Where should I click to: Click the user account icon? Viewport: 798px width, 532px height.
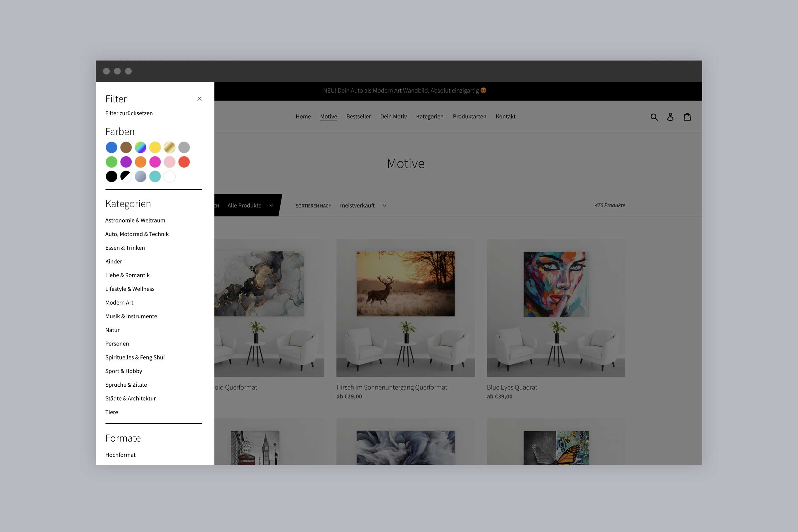(670, 117)
